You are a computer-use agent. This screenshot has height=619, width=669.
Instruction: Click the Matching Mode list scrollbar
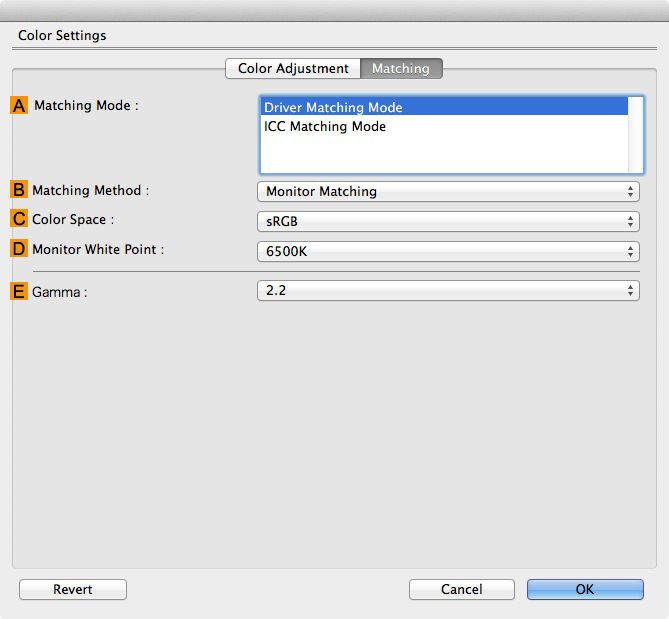[636, 135]
